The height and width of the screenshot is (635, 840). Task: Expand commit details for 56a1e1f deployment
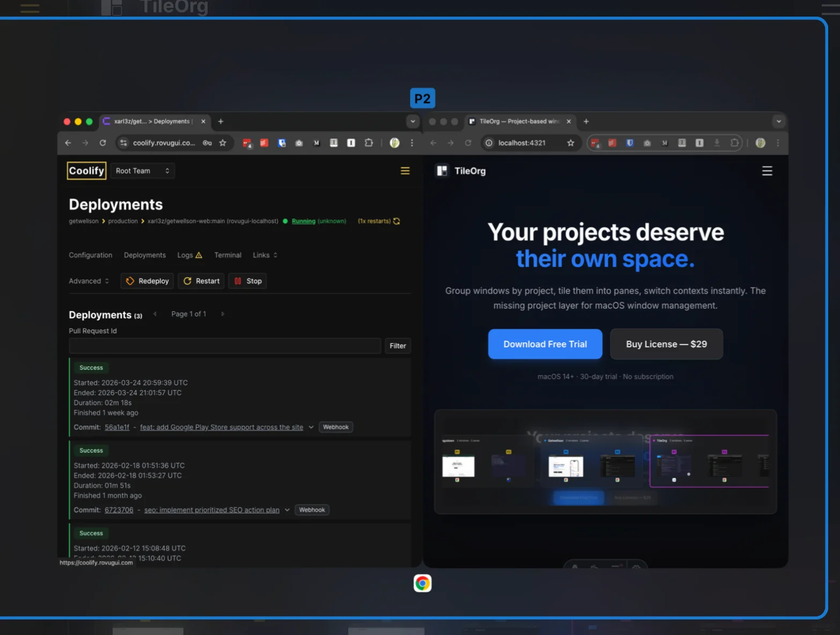tap(311, 427)
